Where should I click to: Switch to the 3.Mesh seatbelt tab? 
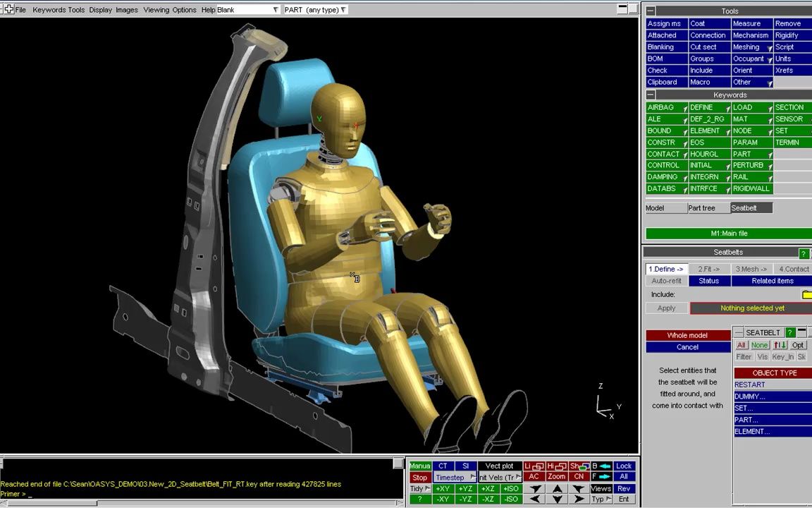coord(751,269)
